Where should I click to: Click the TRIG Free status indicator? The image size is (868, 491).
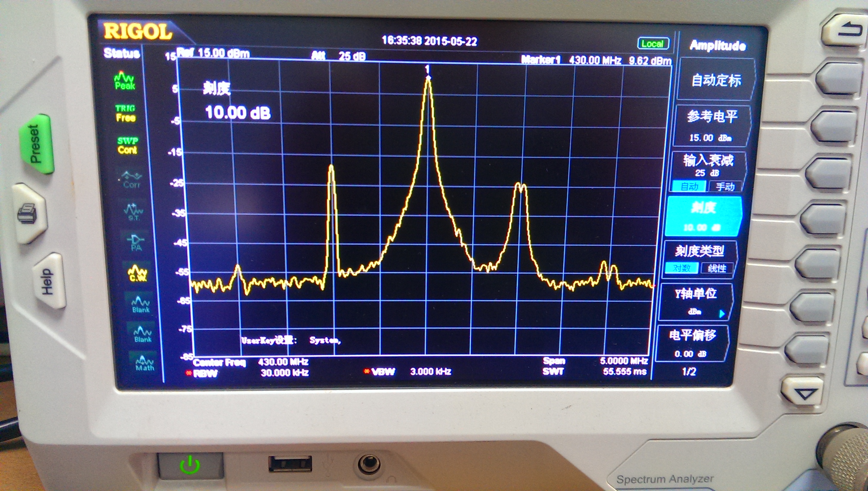tap(125, 113)
